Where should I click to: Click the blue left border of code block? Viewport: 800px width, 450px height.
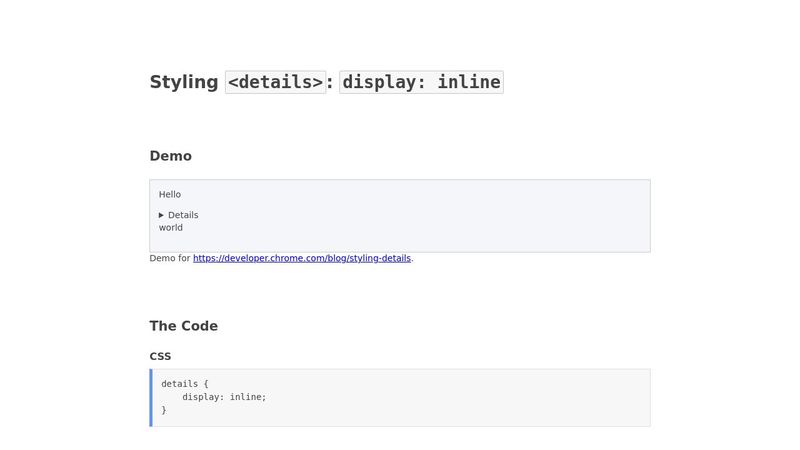151,398
